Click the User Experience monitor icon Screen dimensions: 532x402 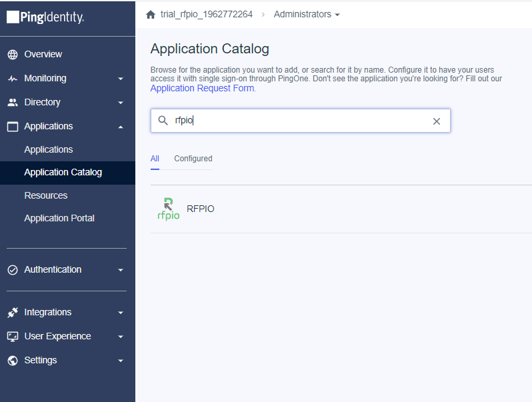tap(13, 337)
